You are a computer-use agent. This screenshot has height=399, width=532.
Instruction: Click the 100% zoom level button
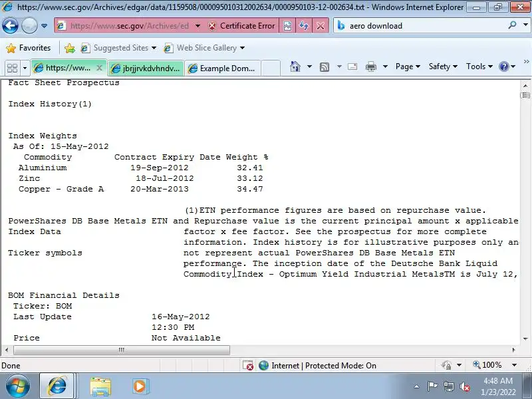tap(487, 365)
